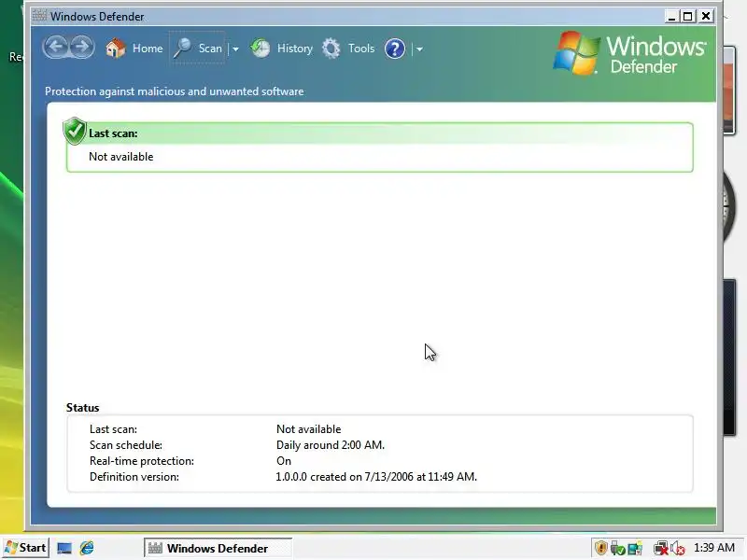
Task: Click the Windows Sidebar tray icon
Action: (x=635, y=549)
